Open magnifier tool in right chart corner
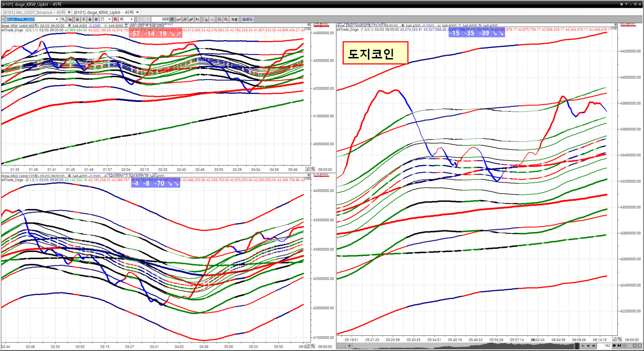 [x=619, y=339]
